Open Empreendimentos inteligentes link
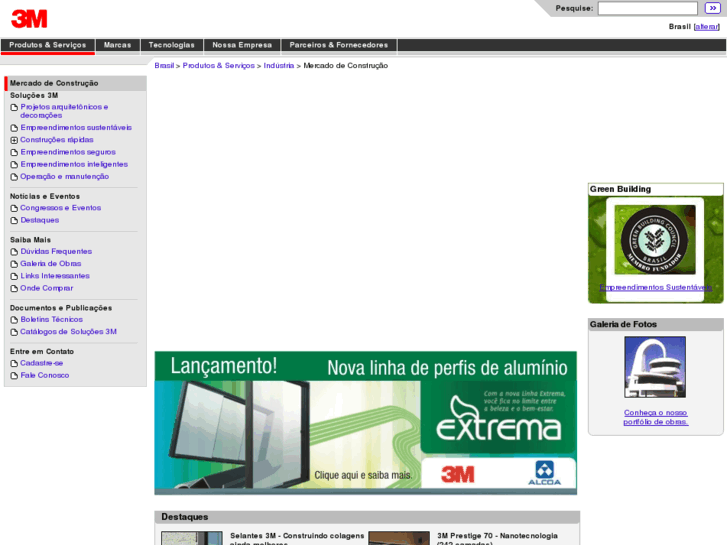The height and width of the screenshot is (545, 727). (74, 164)
